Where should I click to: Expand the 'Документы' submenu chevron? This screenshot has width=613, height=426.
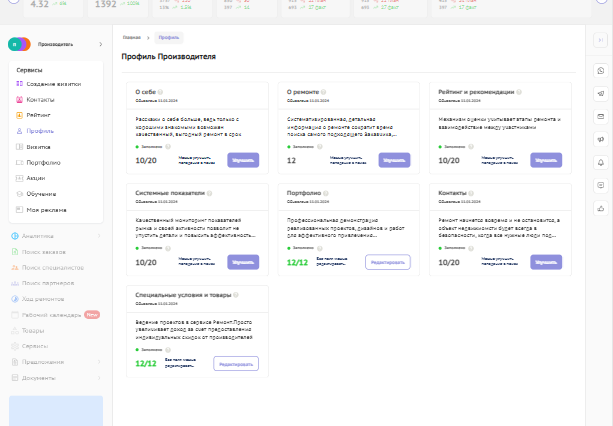click(99, 378)
